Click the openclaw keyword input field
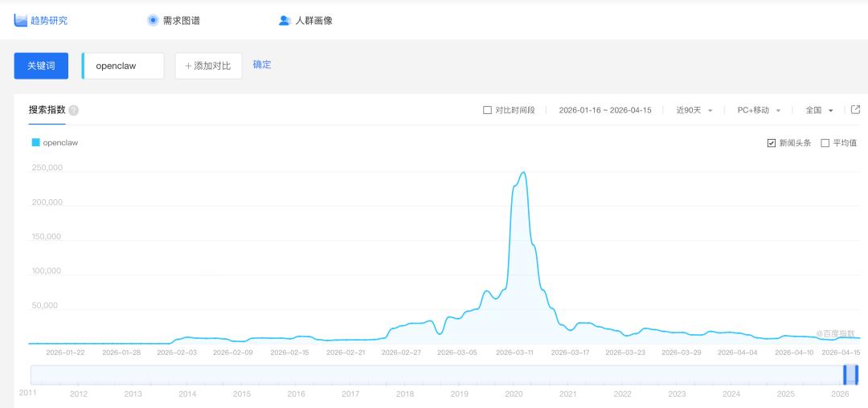Viewport: 868px width, 408px height. (x=124, y=66)
